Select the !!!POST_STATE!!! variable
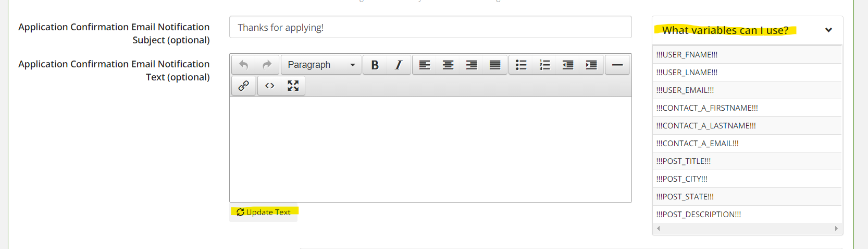Screen dimensions: 868x249 point(747,197)
